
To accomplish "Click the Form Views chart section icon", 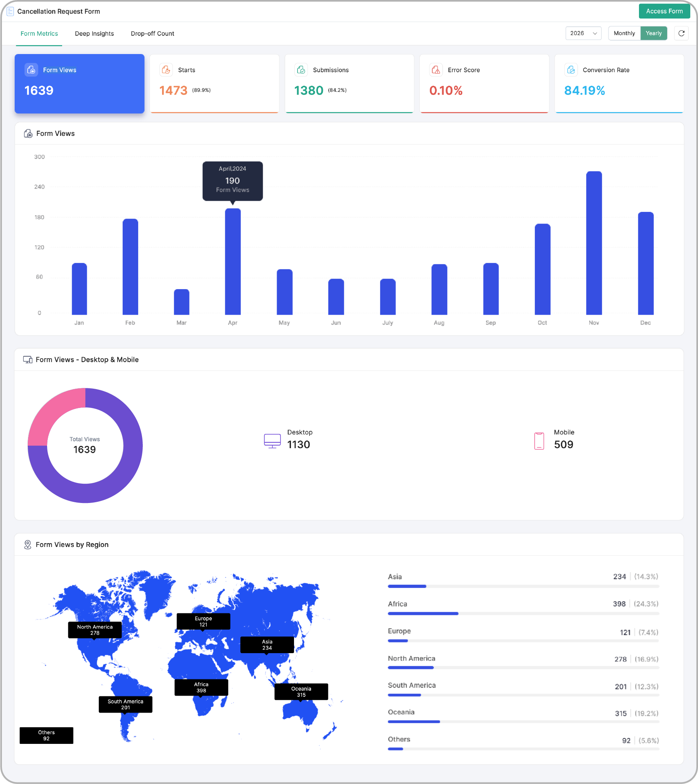I will tap(28, 134).
